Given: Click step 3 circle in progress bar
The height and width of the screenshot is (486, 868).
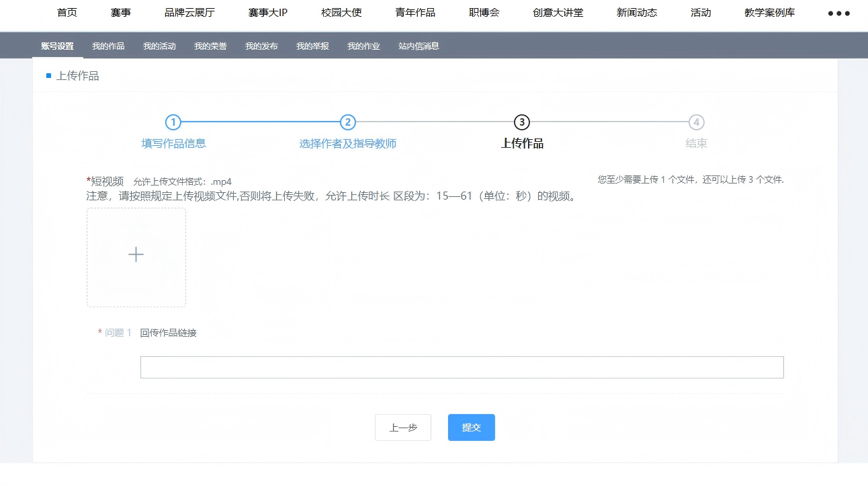Looking at the screenshot, I should click(522, 122).
